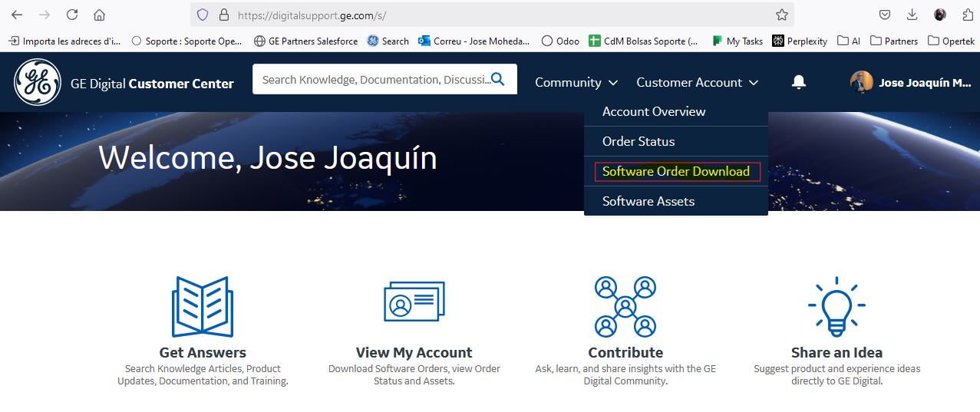Expand the Partners bookmarks folder
Image resolution: width=980 pixels, height=412 pixels.
click(x=894, y=41)
